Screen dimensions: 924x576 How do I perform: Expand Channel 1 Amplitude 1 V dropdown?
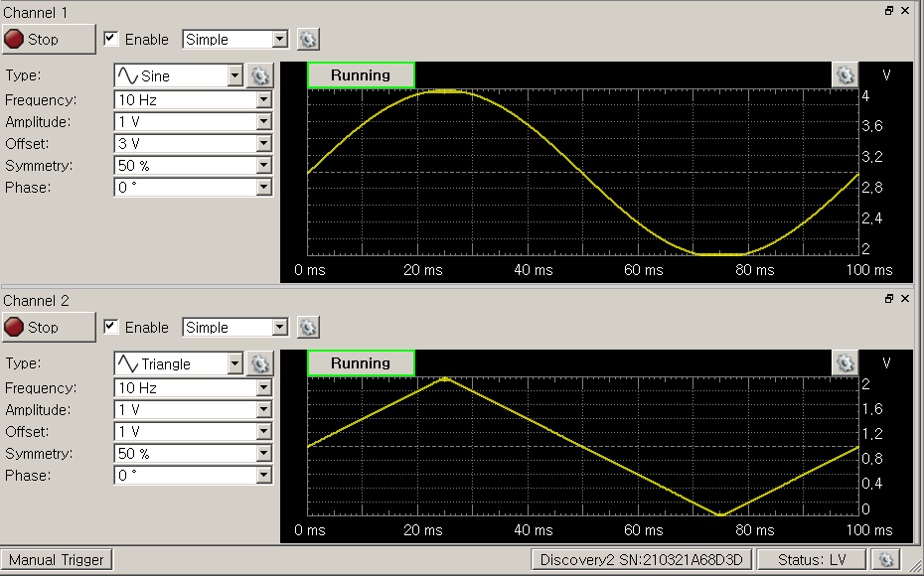[x=263, y=122]
